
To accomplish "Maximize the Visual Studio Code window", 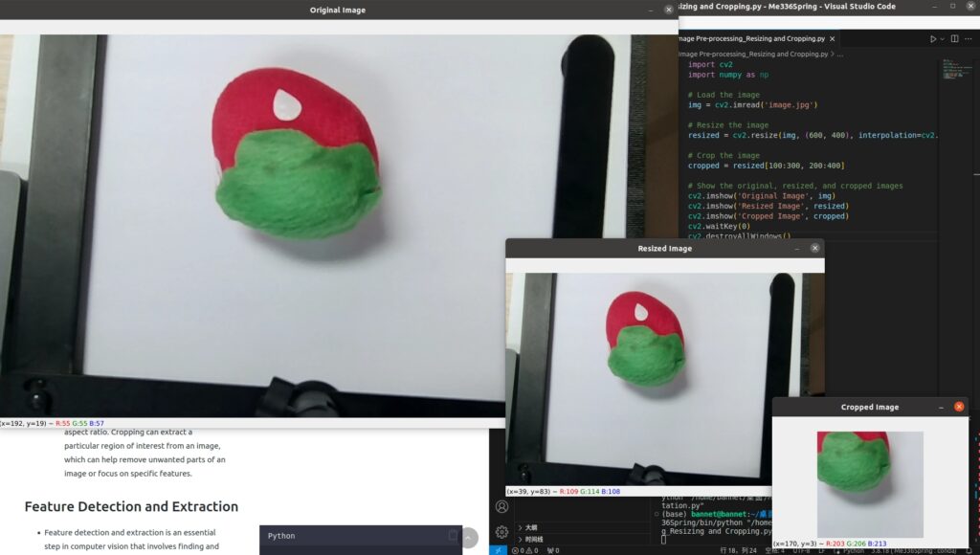I will point(952,7).
